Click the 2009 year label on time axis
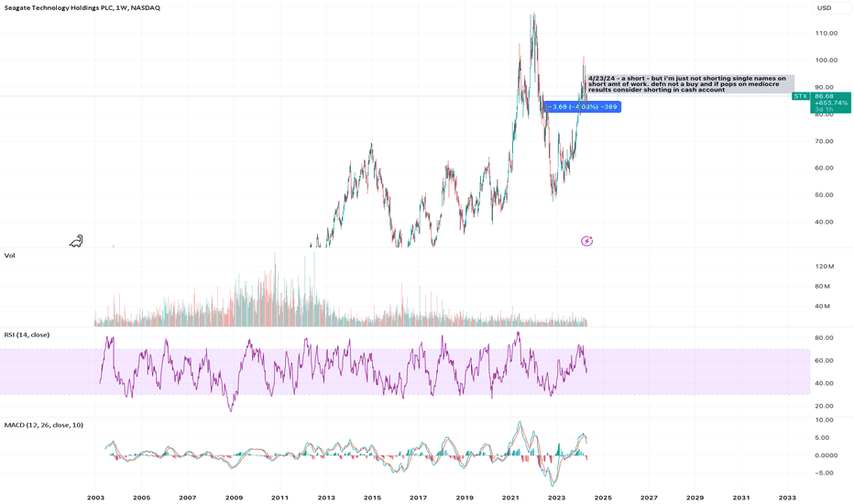854x504 pixels. (235, 498)
